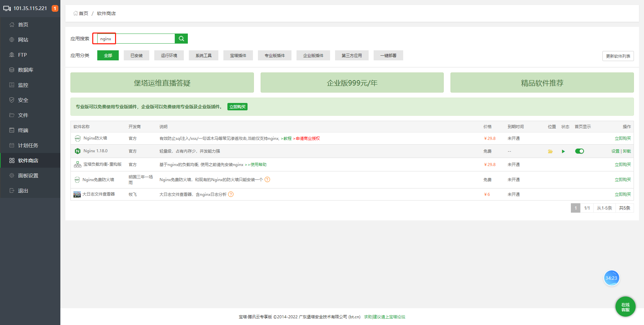644x325 pixels.
Task: Click the Nginx防火墙 WAF icon
Action: coord(77,138)
